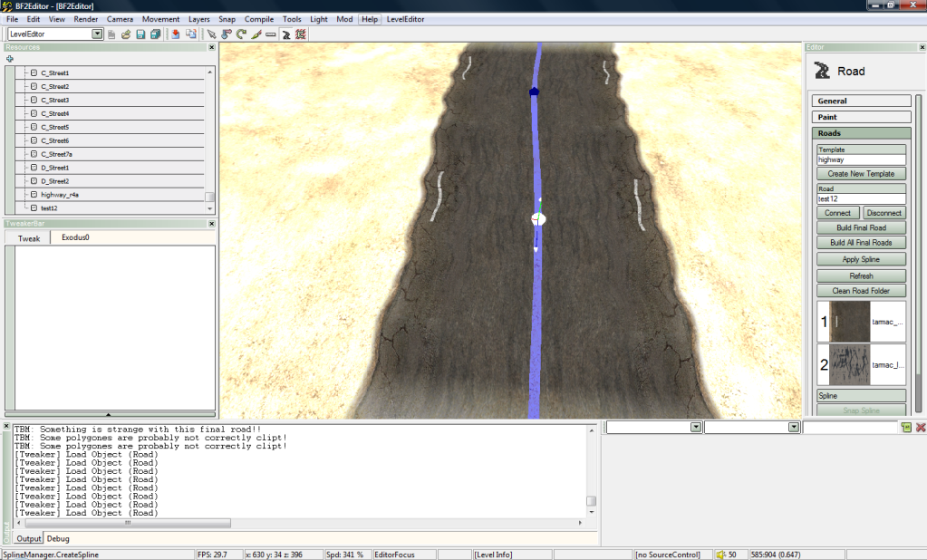The image size is (927, 560).
Task: Click the New file toolbar icon
Action: [x=111, y=34]
